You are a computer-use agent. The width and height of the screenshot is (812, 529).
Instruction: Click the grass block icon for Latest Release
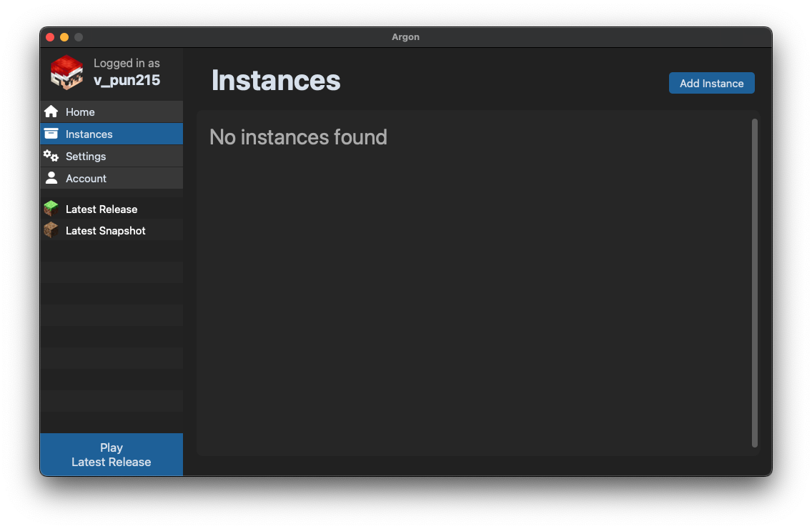(x=51, y=209)
